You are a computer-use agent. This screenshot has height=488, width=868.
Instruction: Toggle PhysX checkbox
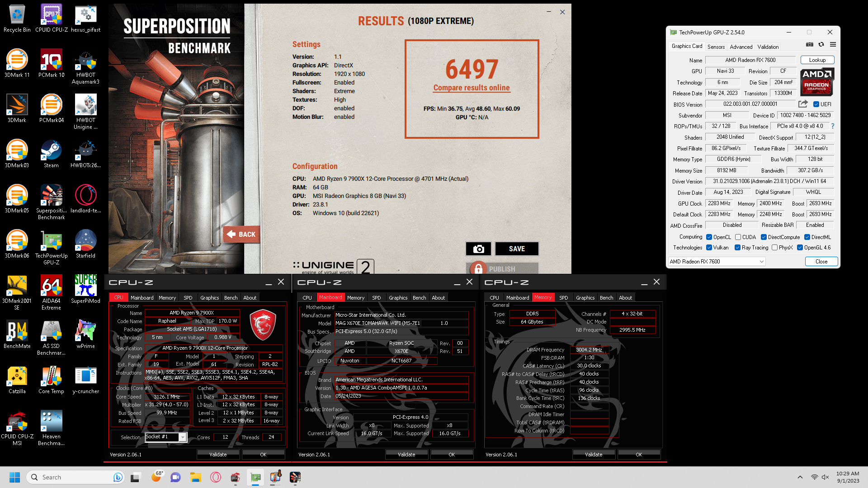tap(774, 248)
